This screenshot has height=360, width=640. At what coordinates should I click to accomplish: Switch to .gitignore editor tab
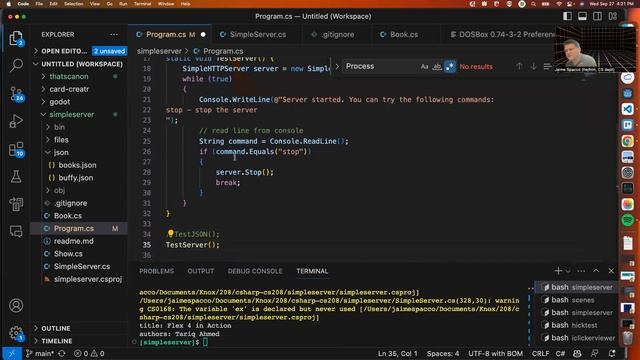click(x=333, y=35)
